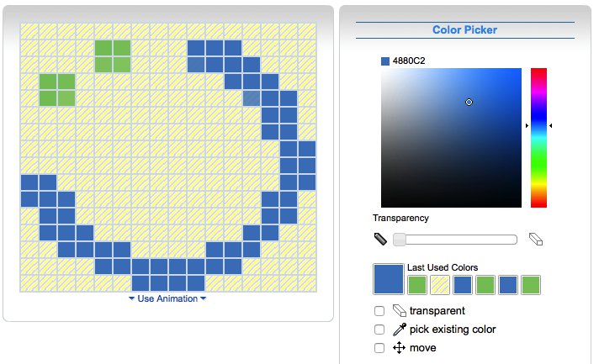Click the right arrow marker on the hue bar
Screen dimensions: 599x364
[x=550, y=125]
